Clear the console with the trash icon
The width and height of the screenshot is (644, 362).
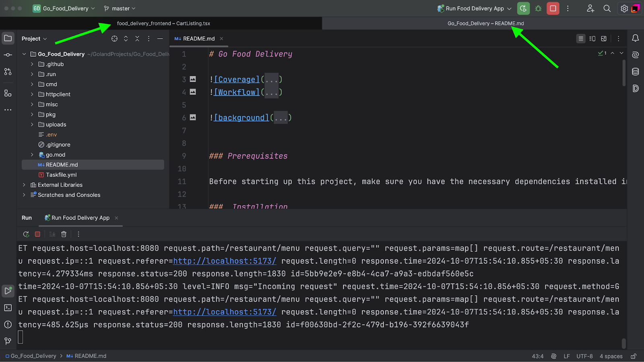coord(64,234)
